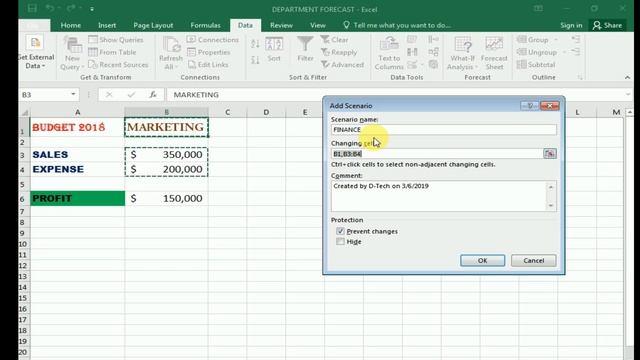640x360 pixels.
Task: Click the Save icon in title bar
Action: pyautogui.click(x=32, y=9)
